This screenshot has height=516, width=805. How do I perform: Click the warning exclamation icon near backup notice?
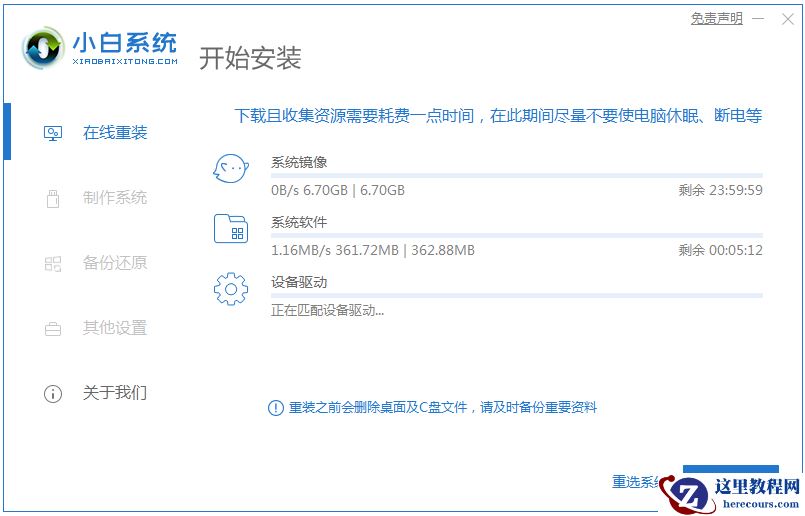tap(276, 408)
